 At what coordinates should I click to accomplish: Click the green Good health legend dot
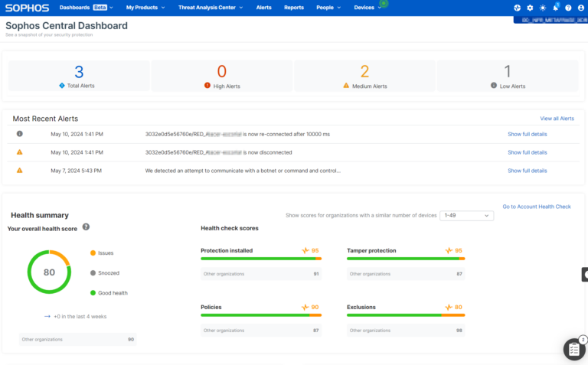point(93,292)
